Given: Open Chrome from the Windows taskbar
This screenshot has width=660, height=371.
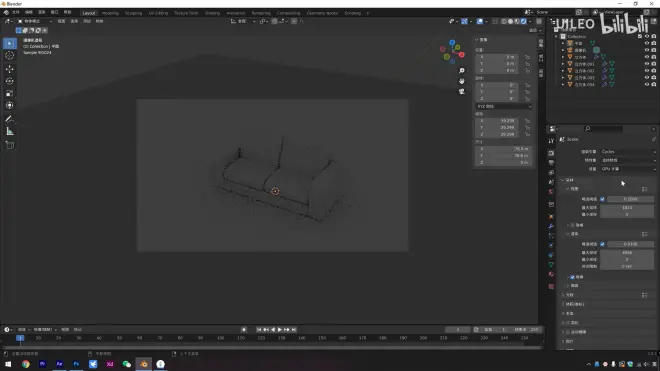Looking at the screenshot, I should click(26, 364).
